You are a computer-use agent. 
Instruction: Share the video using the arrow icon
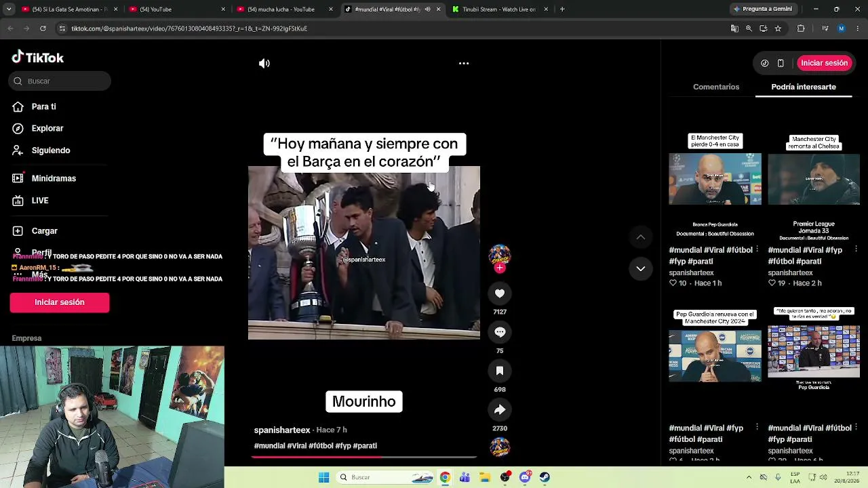[x=500, y=409]
